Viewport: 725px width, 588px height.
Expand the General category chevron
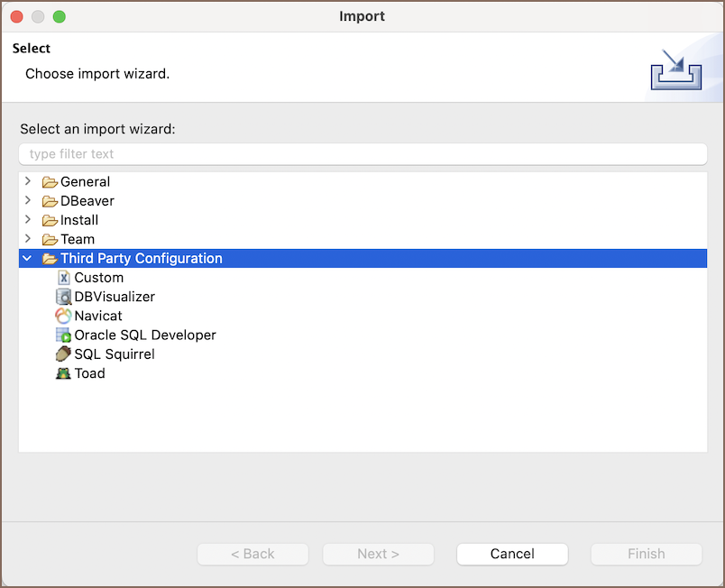[28, 181]
